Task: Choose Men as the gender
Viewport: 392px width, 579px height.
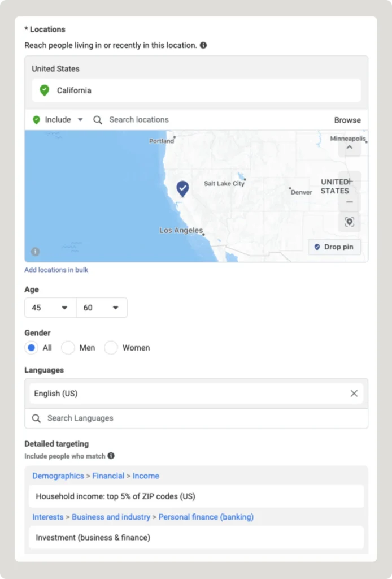Action: 68,348
